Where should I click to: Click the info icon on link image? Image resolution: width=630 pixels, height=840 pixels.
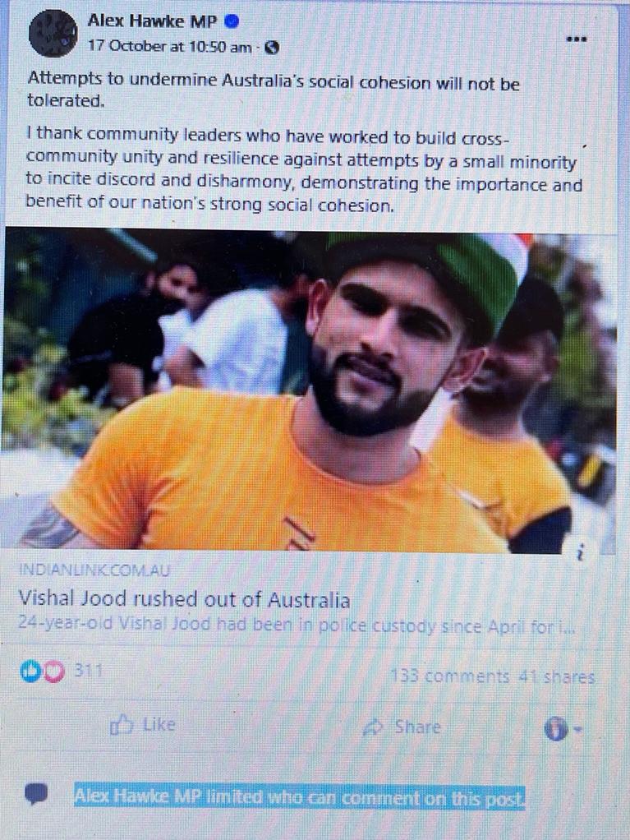[x=580, y=552]
